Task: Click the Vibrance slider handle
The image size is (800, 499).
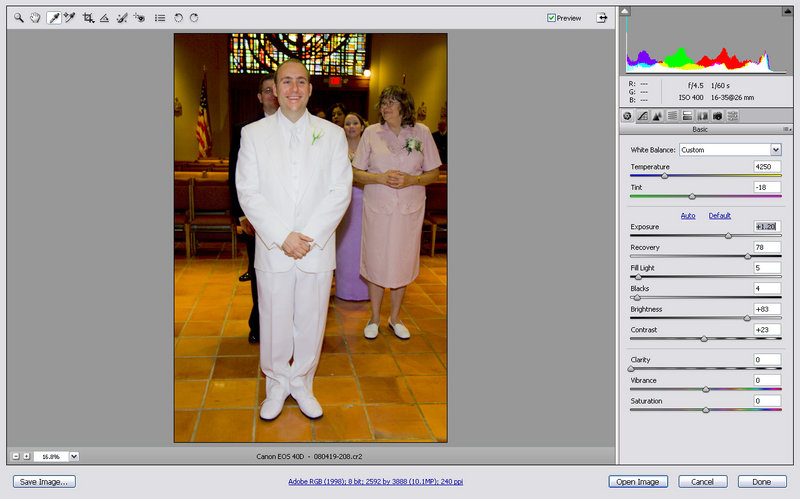Action: coord(706,389)
